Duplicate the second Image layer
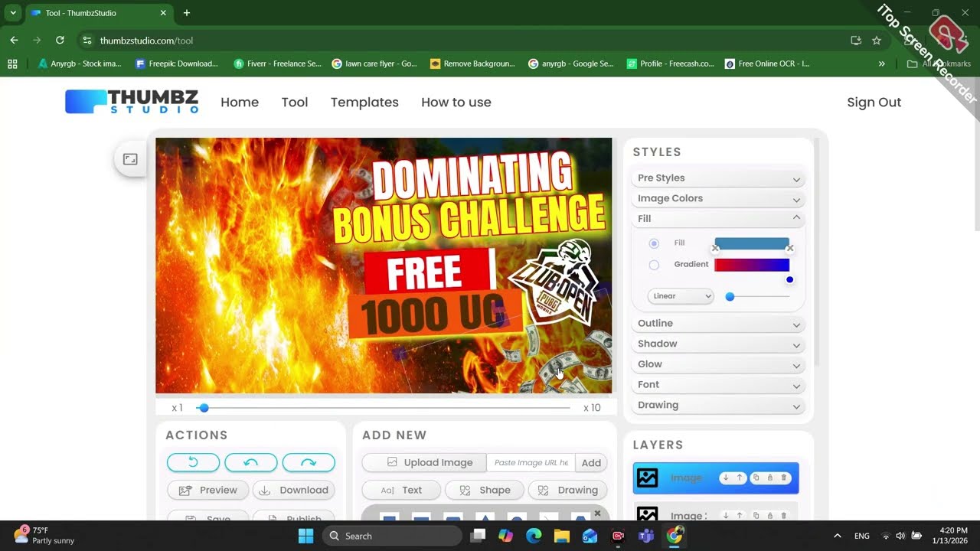The image size is (980, 551). (756, 516)
